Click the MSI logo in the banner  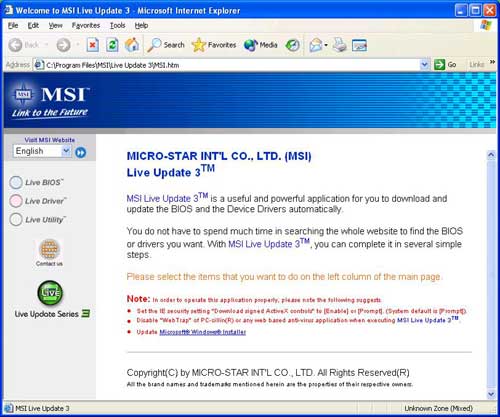click(x=51, y=102)
